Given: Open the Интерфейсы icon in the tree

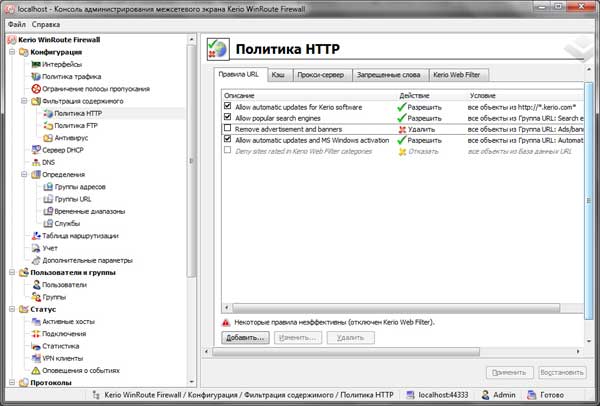Looking at the screenshot, I should (36, 64).
